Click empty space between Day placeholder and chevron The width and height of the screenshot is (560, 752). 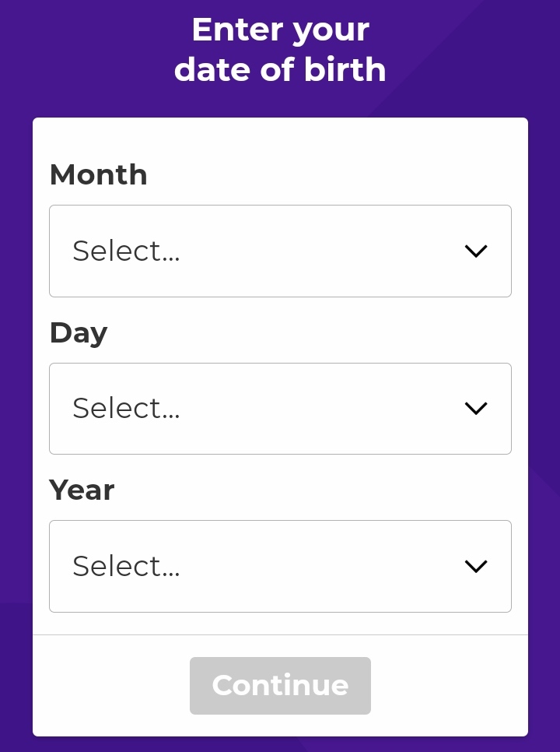coord(321,409)
